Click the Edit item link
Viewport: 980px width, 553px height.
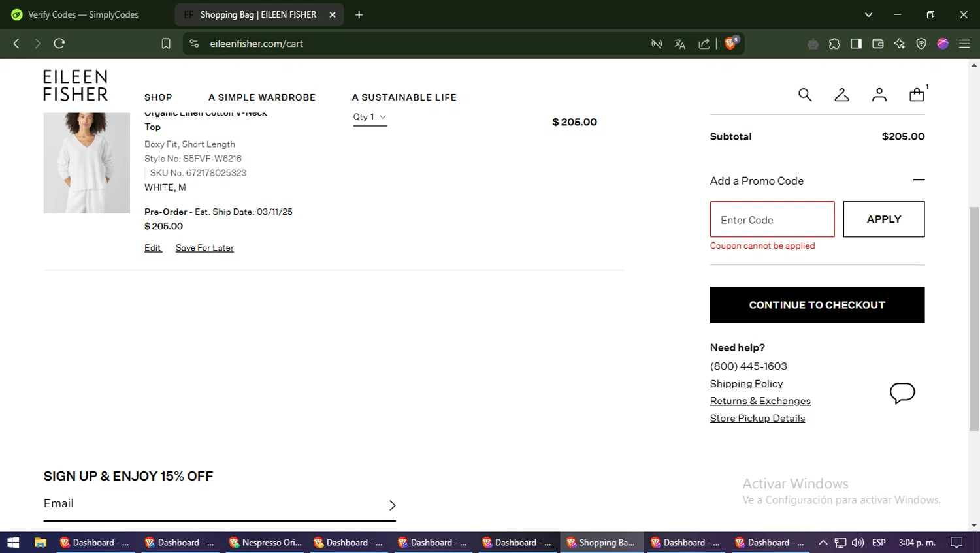pyautogui.click(x=153, y=248)
